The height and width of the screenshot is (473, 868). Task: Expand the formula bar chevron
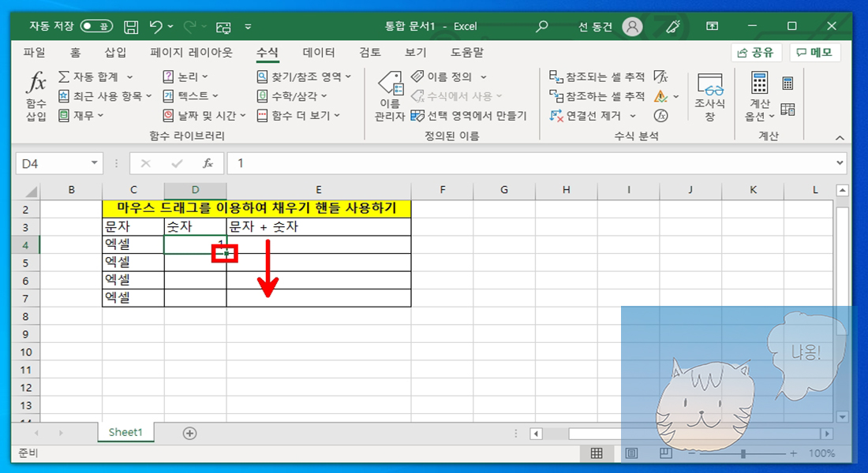point(840,163)
